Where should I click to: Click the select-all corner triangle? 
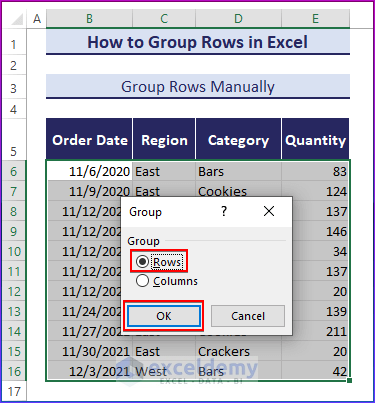click(x=17, y=19)
